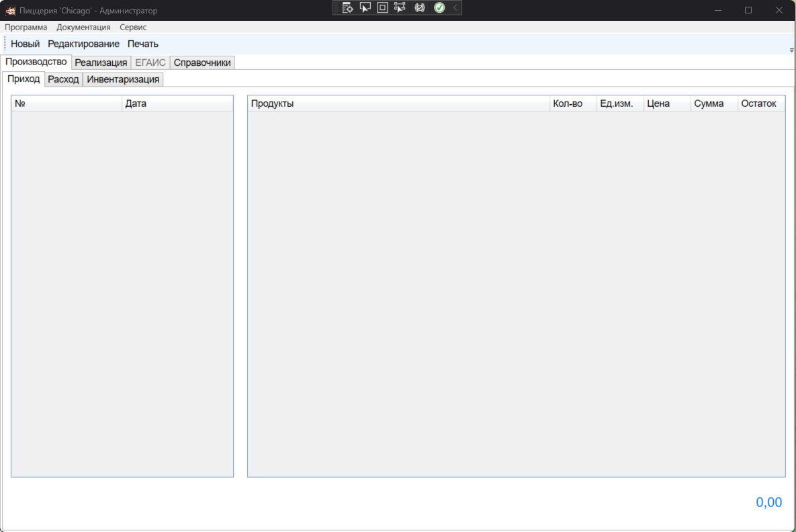The height and width of the screenshot is (532, 796).
Task: Click the Новый toolbar button
Action: click(x=25, y=44)
